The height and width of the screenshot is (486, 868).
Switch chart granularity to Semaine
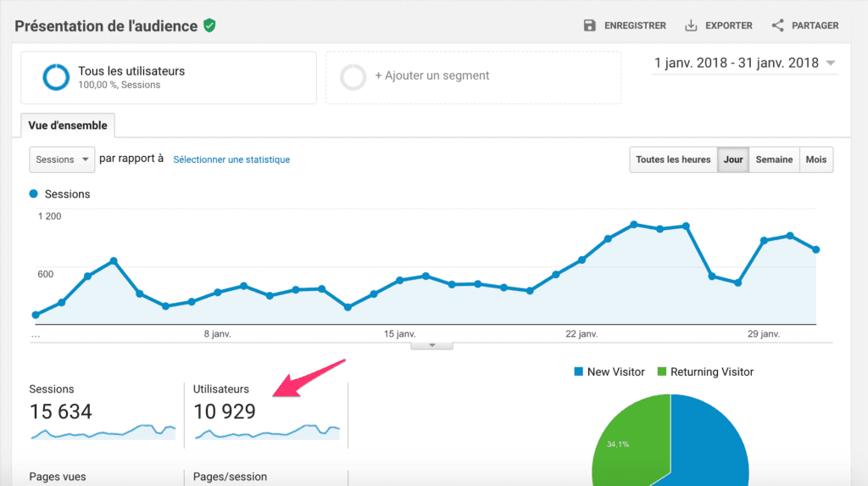pyautogui.click(x=774, y=159)
